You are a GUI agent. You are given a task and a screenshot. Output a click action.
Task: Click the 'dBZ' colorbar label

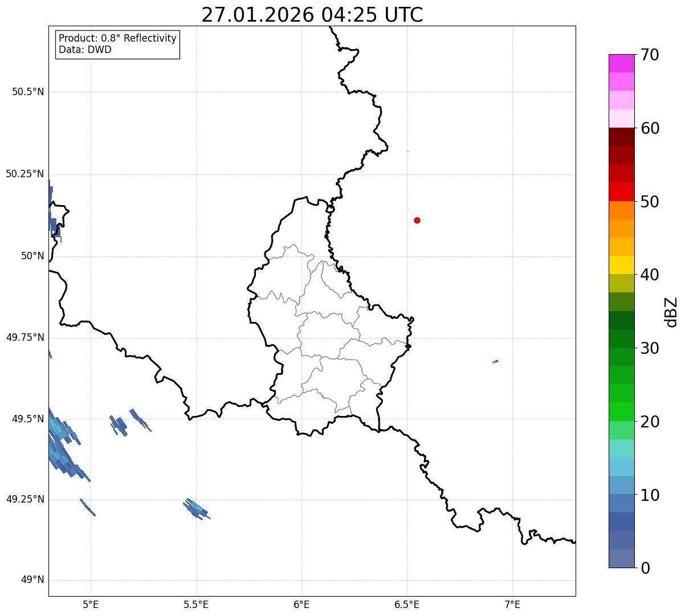(x=671, y=311)
